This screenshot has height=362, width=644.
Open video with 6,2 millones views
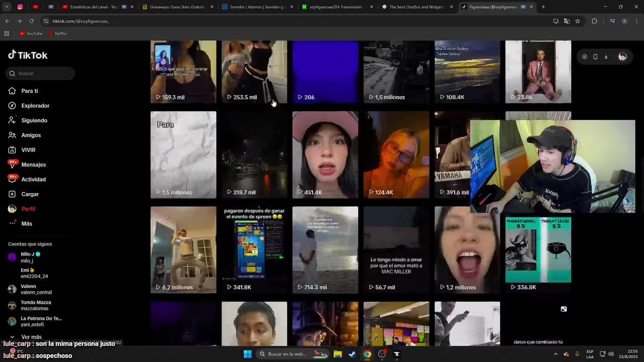183,250
